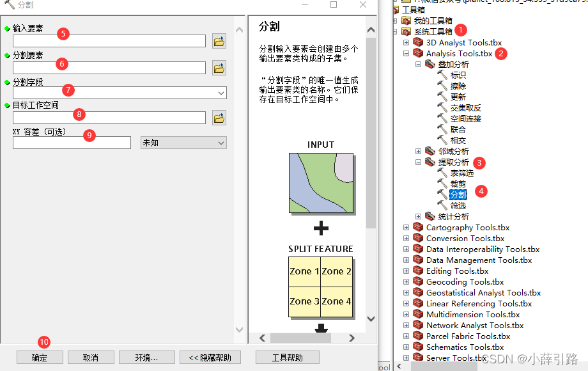Image resolution: width=588 pixels, height=371 pixels.
Task: Click the 系统工具箱 toolbox icon
Action: [x=406, y=31]
